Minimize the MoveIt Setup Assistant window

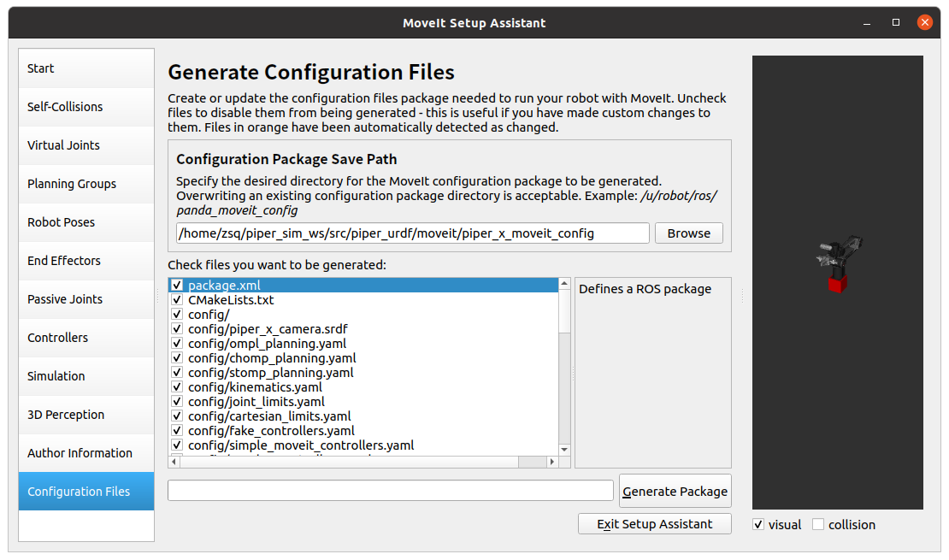point(867,23)
